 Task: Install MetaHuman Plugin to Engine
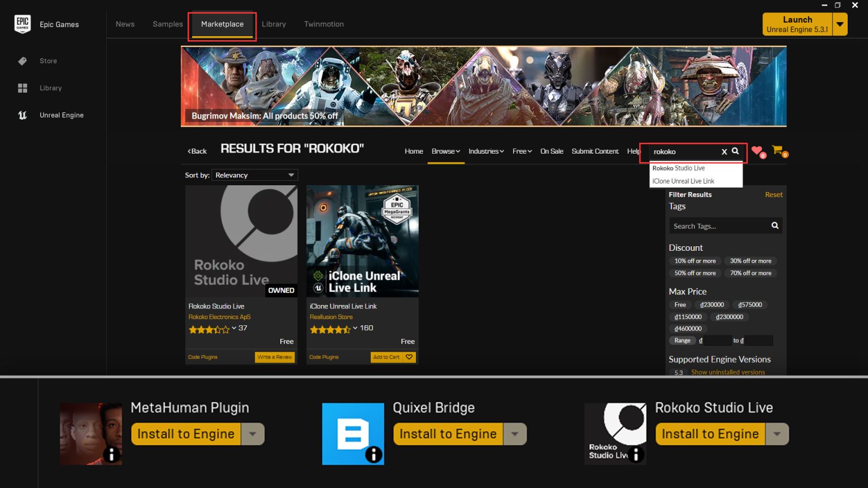tap(186, 434)
